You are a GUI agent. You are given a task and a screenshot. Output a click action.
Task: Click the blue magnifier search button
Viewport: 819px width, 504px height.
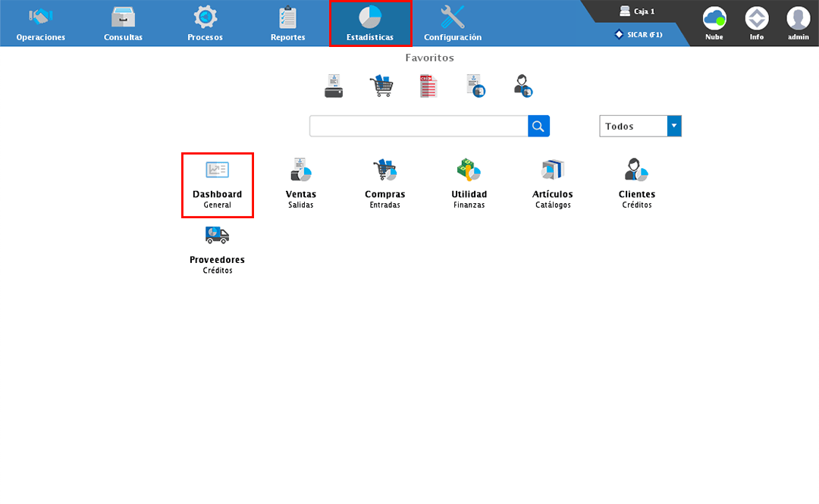tap(538, 126)
